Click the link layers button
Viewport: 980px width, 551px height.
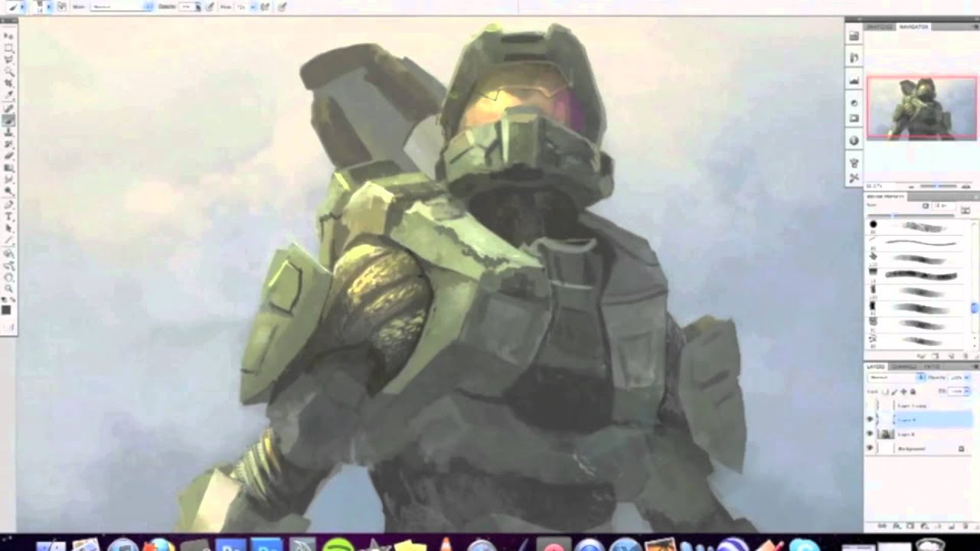[x=881, y=527]
